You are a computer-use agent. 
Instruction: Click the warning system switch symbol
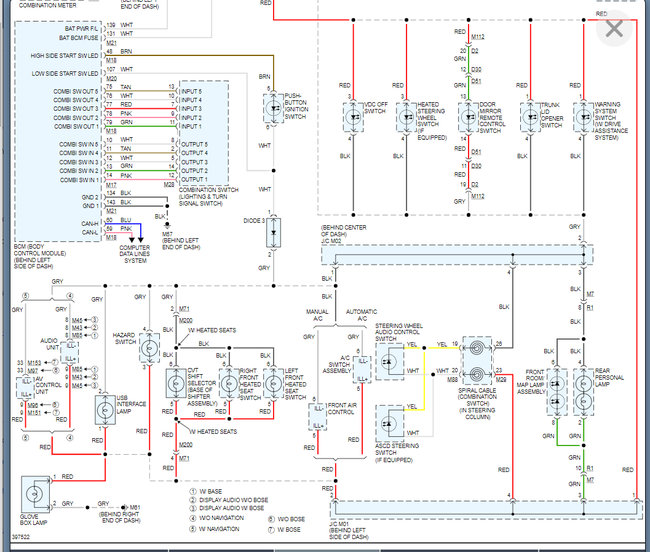pyautogui.click(x=583, y=117)
